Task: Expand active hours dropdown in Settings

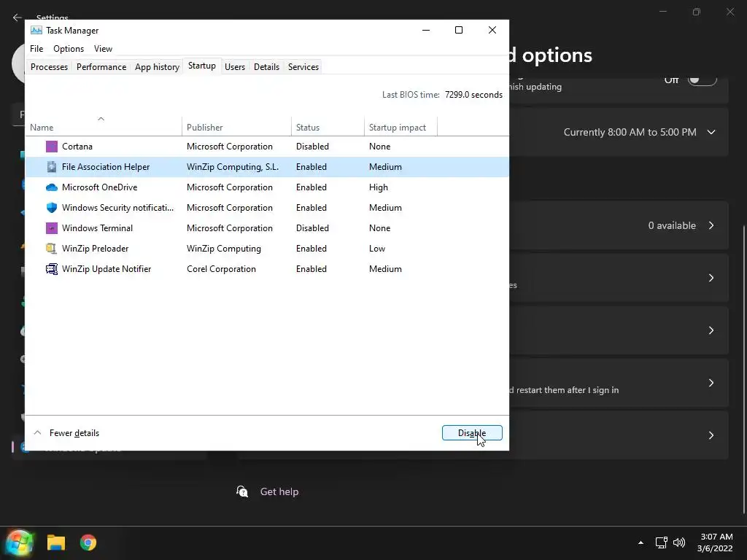Action: pyautogui.click(x=711, y=132)
